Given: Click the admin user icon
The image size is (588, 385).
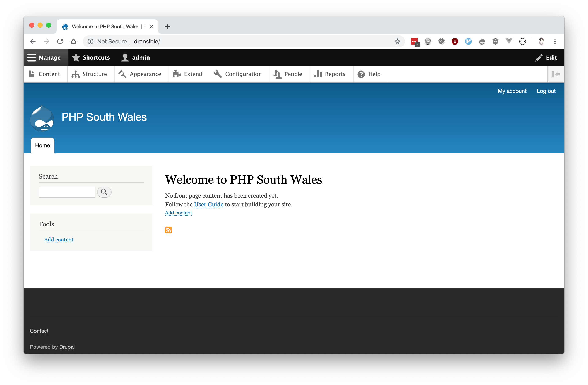Looking at the screenshot, I should [125, 57].
